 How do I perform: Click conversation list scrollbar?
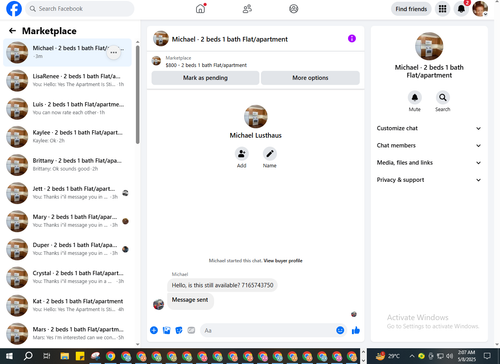pos(138,95)
